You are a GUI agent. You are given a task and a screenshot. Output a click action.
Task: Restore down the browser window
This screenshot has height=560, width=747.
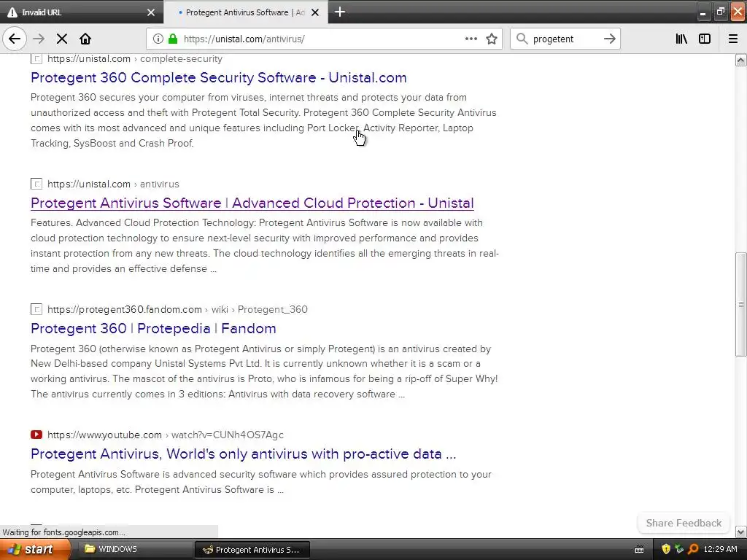tap(720, 12)
